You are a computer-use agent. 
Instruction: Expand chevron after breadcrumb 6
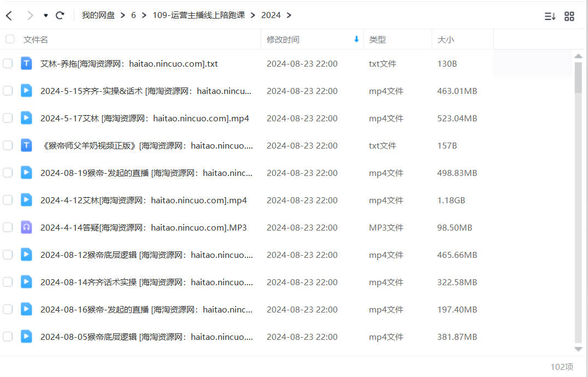(x=144, y=15)
